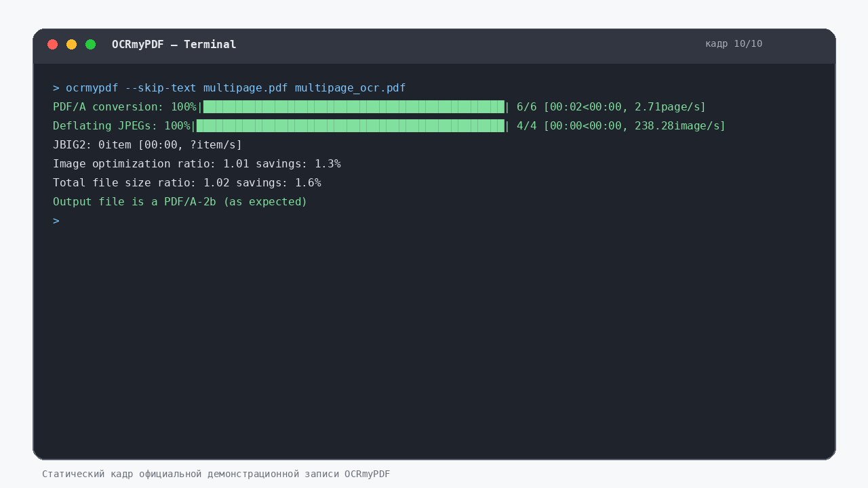This screenshot has width=868, height=488.
Task: Click the 'JBIG2: 0item' output line
Action: (148, 145)
